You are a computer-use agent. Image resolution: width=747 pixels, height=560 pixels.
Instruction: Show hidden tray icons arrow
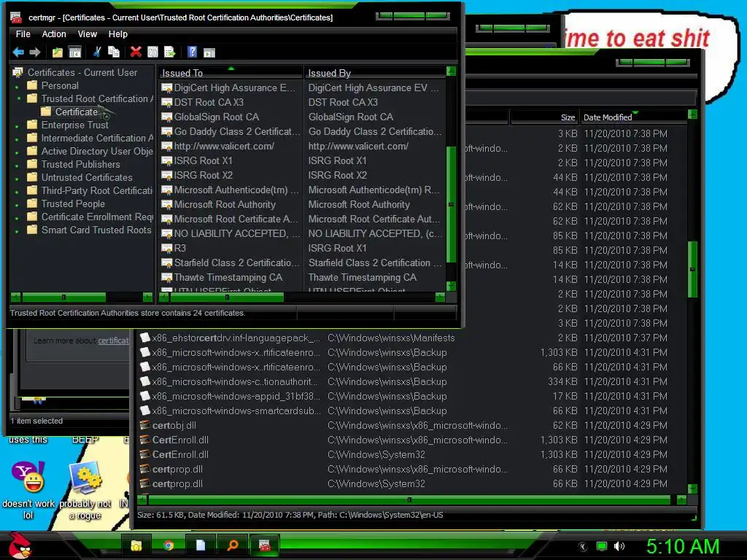[583, 546]
